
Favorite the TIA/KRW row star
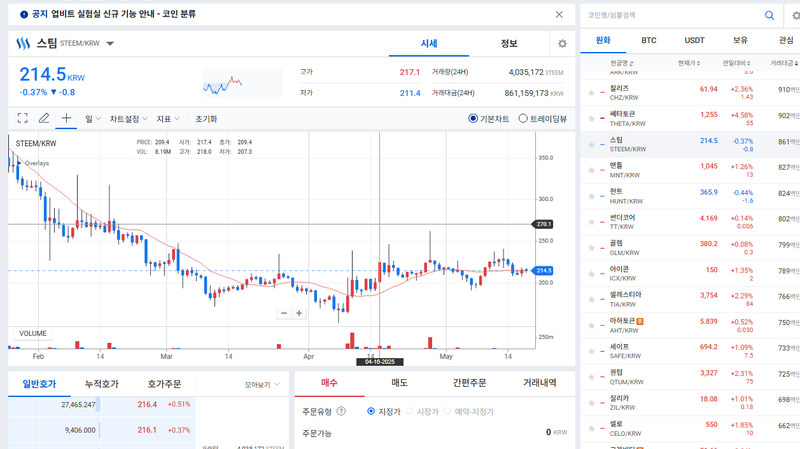click(591, 300)
